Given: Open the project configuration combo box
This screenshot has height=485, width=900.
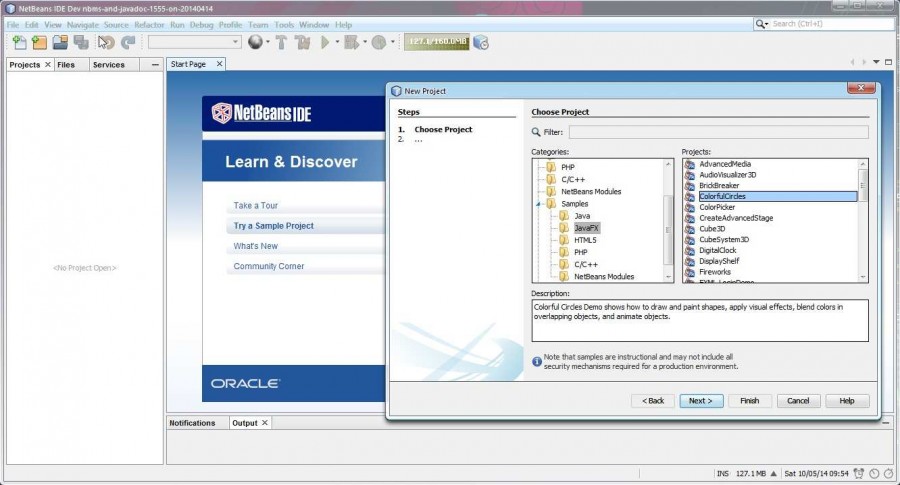Looking at the screenshot, I should 195,42.
